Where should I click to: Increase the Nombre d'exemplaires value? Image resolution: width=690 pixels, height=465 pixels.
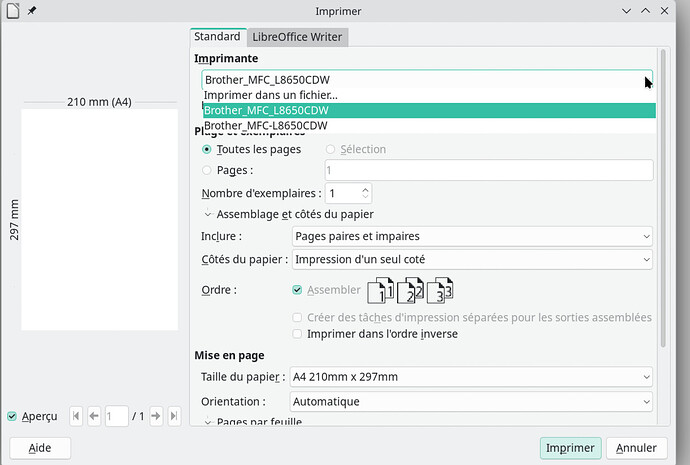(x=364, y=188)
